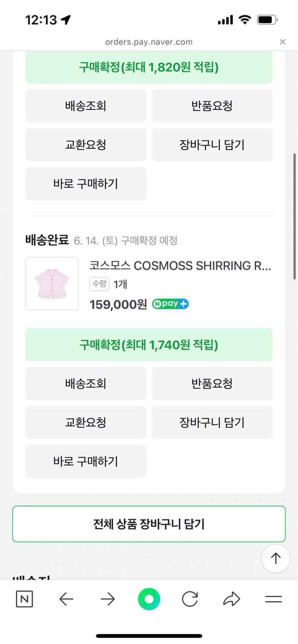Viewport: 298px width, 644px height.
Task: Open COSMOSS SHIRRING product title link
Action: pyautogui.click(x=180, y=265)
